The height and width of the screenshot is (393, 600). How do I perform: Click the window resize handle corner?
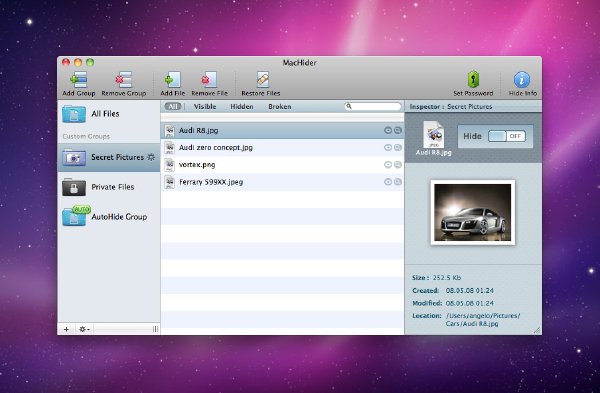(x=537, y=330)
